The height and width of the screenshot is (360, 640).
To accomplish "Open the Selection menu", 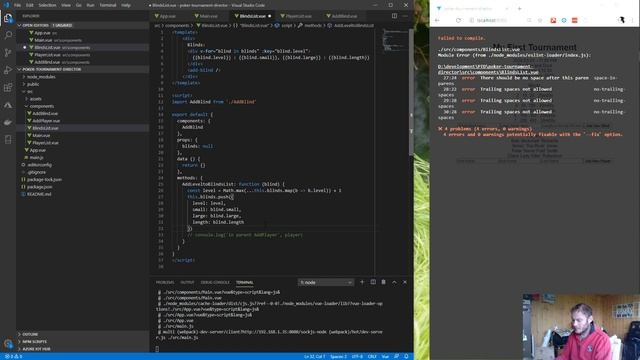I will [x=47, y=5].
